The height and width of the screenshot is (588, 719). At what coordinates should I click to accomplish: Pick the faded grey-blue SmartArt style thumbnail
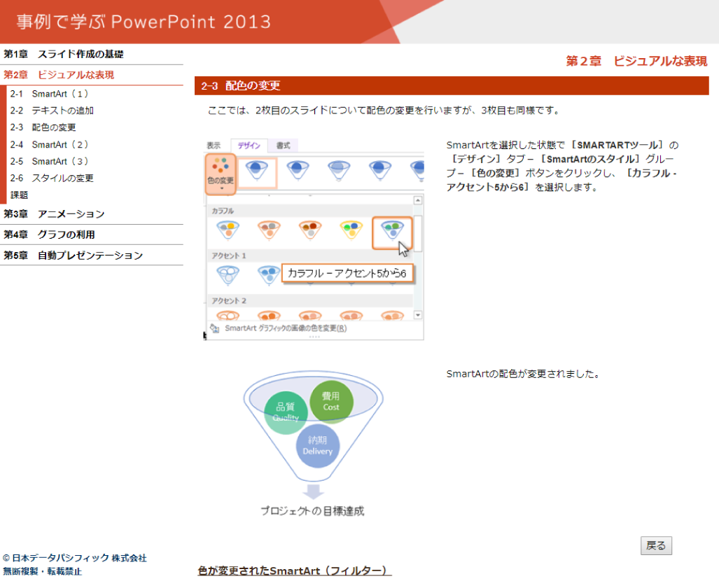point(339,170)
